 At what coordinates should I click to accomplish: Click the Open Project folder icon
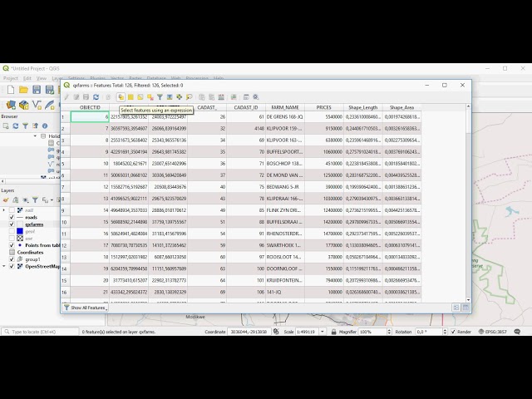tap(24, 90)
